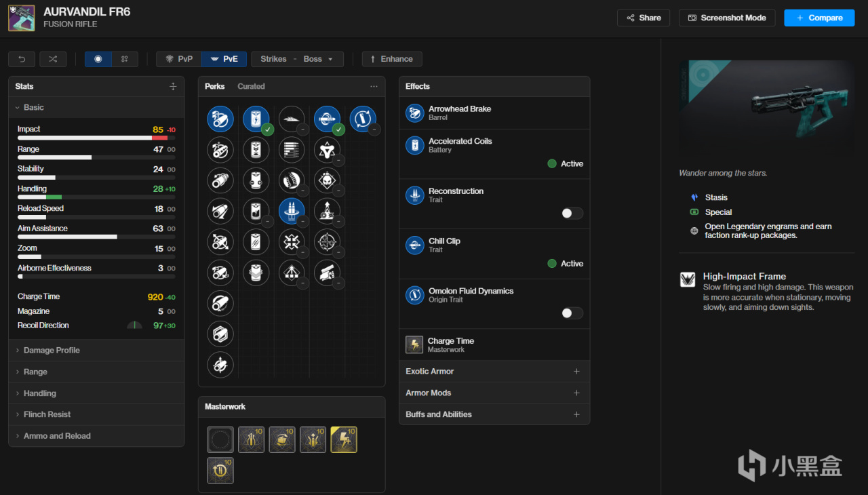Select the gold lightning tile in Masterwork panel
The width and height of the screenshot is (868, 495).
(344, 439)
